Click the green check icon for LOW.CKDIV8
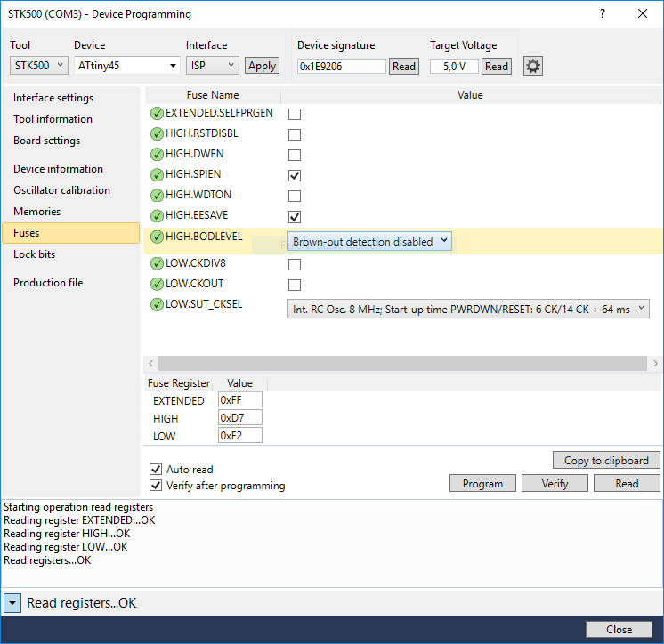664x644 pixels. click(157, 263)
